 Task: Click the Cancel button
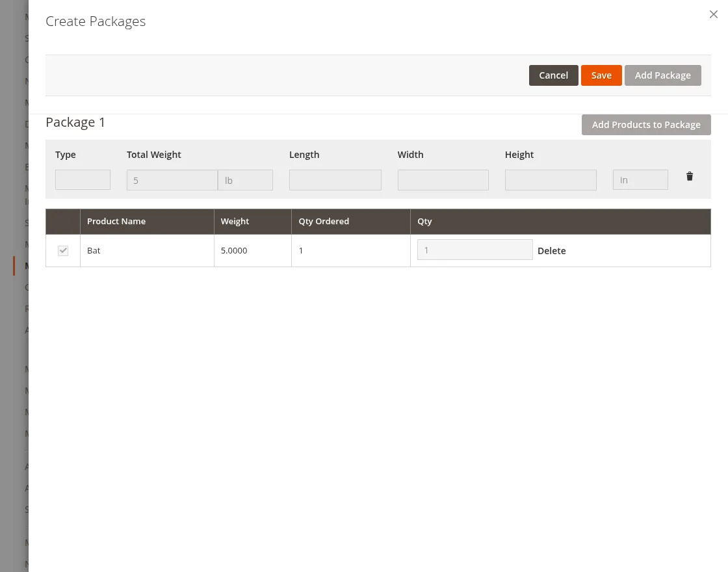[553, 75]
